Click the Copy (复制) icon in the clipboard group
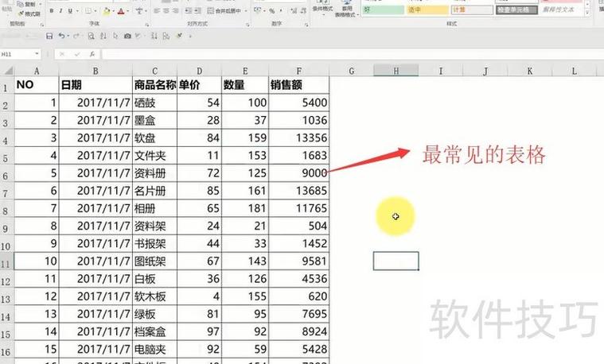 [21, 5]
